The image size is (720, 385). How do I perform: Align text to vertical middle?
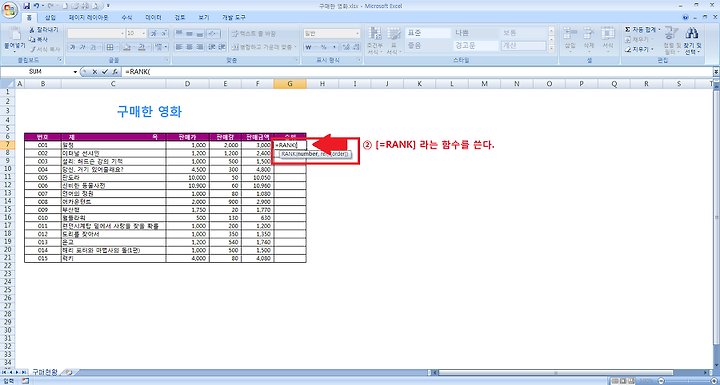click(189, 34)
